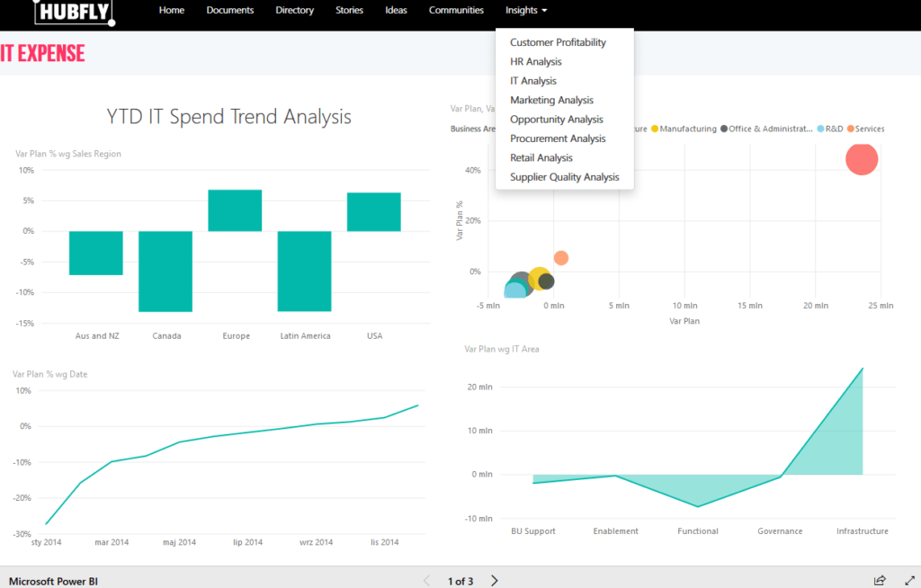Select the Latin America bar
The height and width of the screenshot is (588, 921).
point(304,271)
